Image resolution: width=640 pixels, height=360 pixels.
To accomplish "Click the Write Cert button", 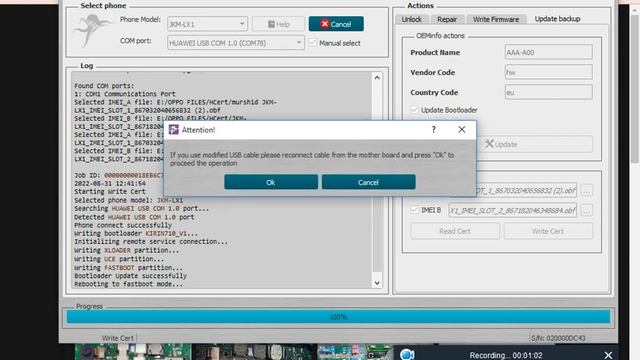I will click(548, 231).
